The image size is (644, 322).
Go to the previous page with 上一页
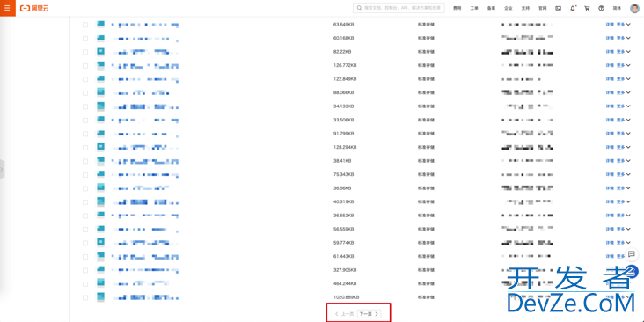[x=344, y=314]
